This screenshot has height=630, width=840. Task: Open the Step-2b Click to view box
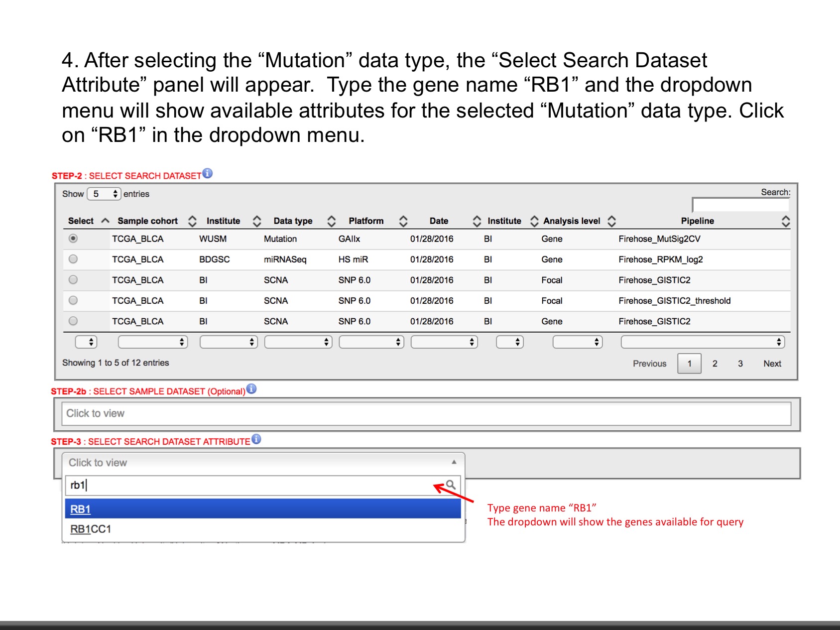click(x=426, y=413)
